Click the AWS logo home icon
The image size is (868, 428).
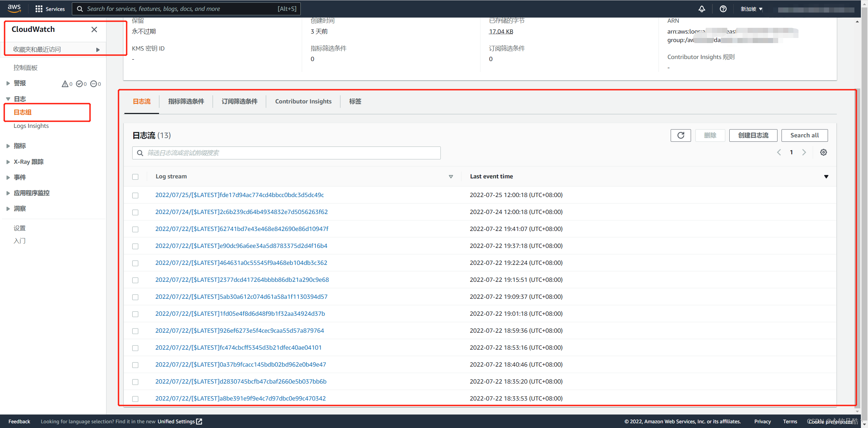tap(14, 8)
